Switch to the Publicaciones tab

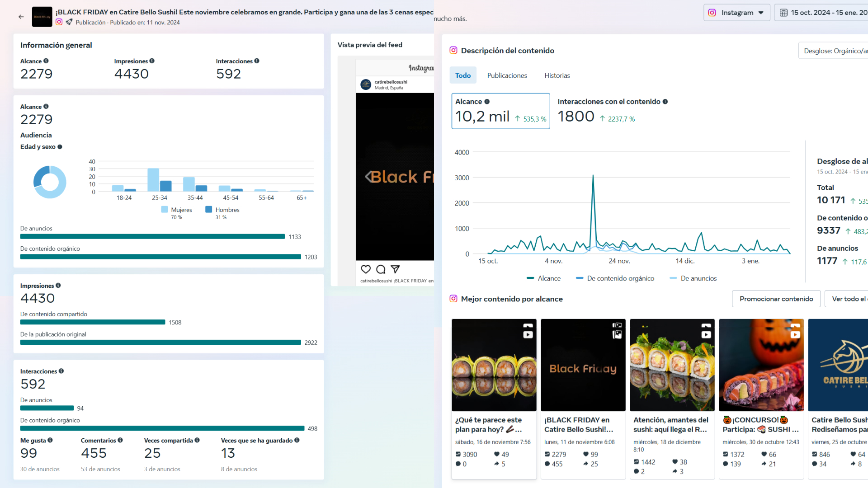[x=507, y=75]
